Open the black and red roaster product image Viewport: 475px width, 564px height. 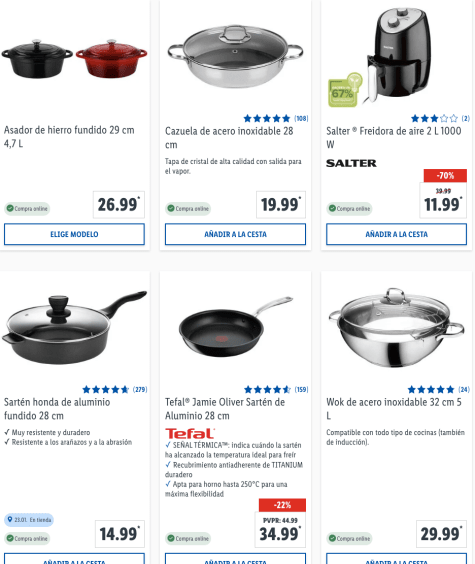[x=74, y=59]
